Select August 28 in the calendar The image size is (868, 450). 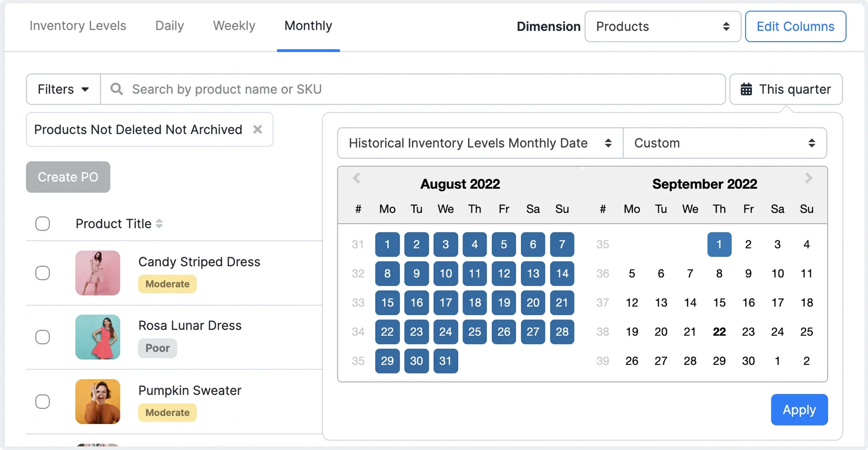coord(562,332)
